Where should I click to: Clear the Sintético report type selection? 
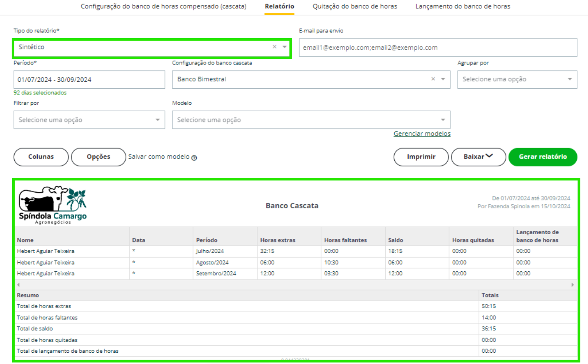pyautogui.click(x=274, y=47)
